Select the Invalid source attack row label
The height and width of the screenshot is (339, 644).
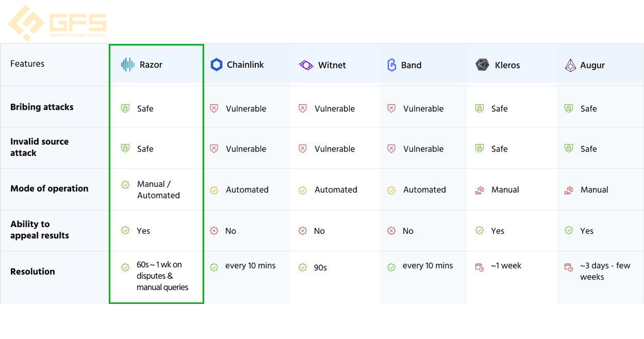point(40,147)
